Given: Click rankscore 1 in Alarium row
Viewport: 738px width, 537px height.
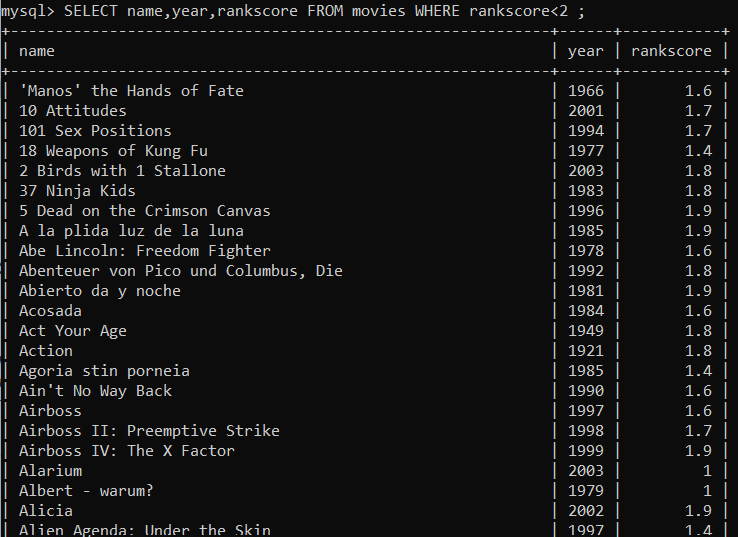Looking at the screenshot, I should coord(707,471).
